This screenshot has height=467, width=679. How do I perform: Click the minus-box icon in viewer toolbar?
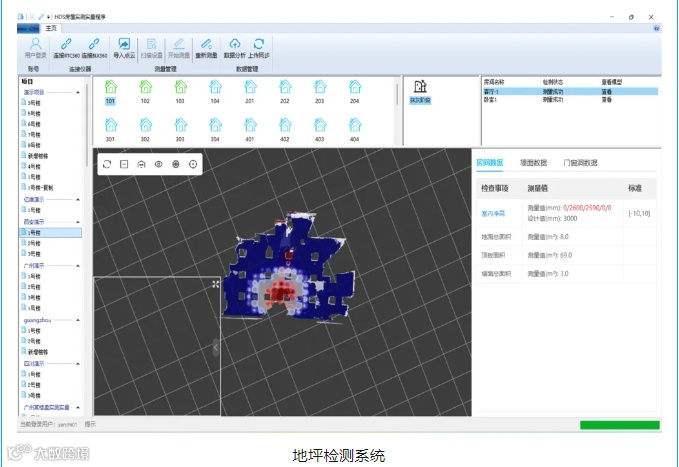[124, 164]
